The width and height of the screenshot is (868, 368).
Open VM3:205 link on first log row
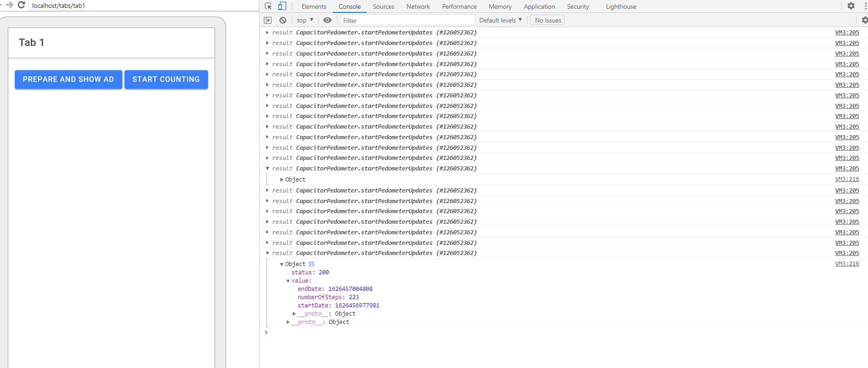pyautogui.click(x=847, y=33)
